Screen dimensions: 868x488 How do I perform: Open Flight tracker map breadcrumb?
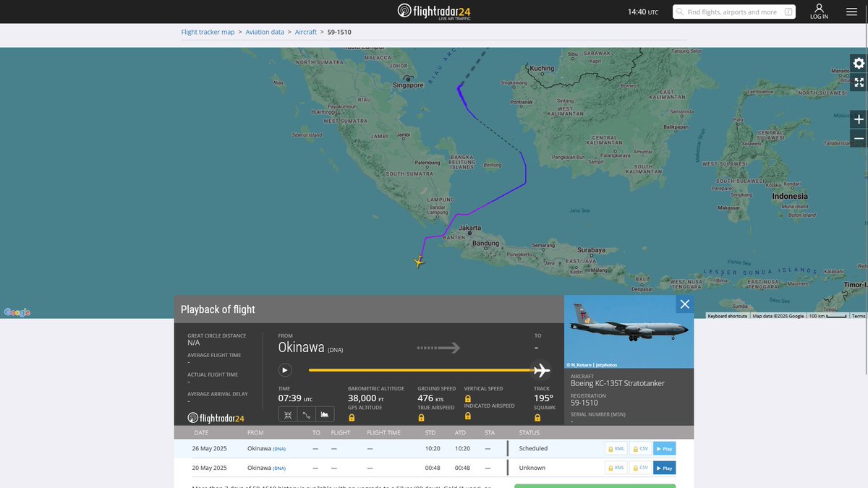[208, 33]
